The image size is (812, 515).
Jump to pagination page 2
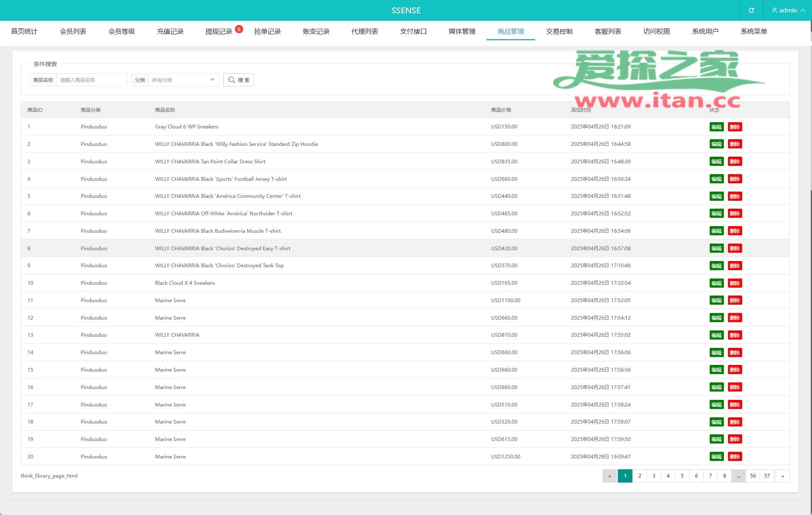(639, 476)
